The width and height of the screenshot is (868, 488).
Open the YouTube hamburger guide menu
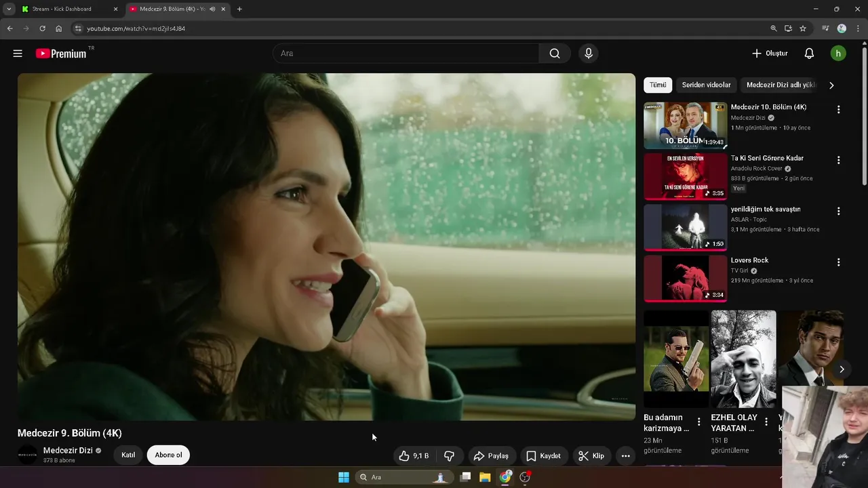click(x=18, y=54)
